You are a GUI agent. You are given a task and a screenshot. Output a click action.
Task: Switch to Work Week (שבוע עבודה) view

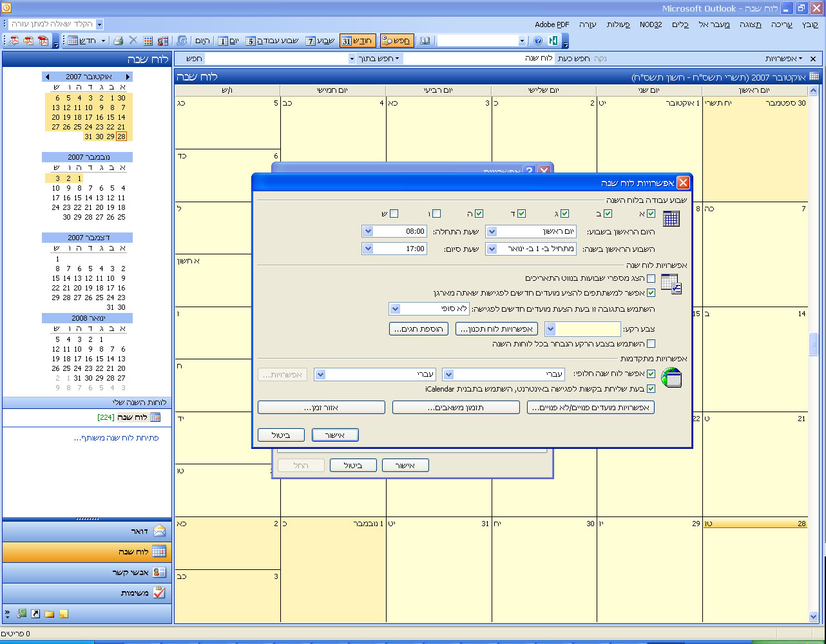coord(273,41)
